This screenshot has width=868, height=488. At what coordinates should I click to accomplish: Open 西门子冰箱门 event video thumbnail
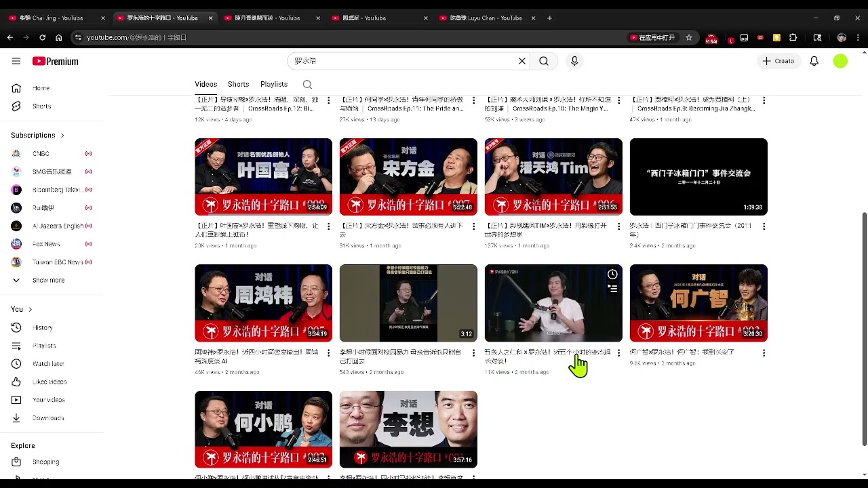pyautogui.click(x=698, y=177)
